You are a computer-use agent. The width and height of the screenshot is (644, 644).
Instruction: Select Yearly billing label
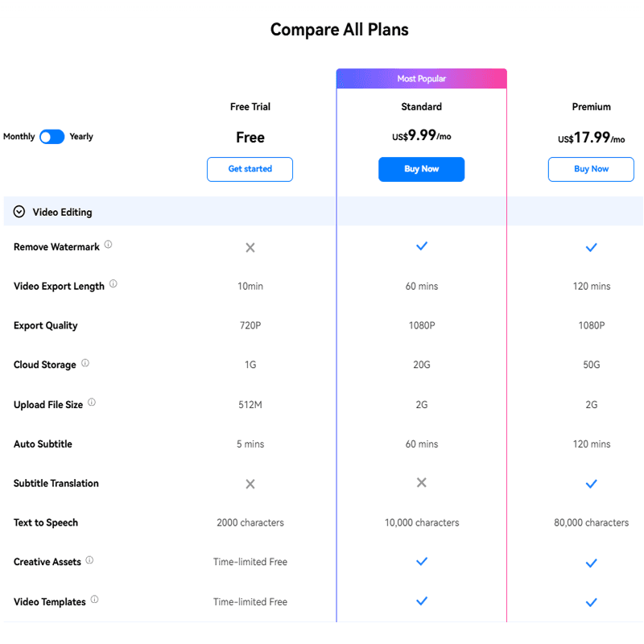(x=81, y=137)
